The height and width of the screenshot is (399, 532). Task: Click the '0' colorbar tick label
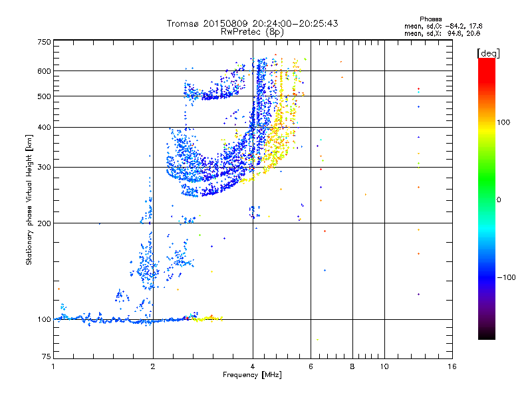[499, 200]
